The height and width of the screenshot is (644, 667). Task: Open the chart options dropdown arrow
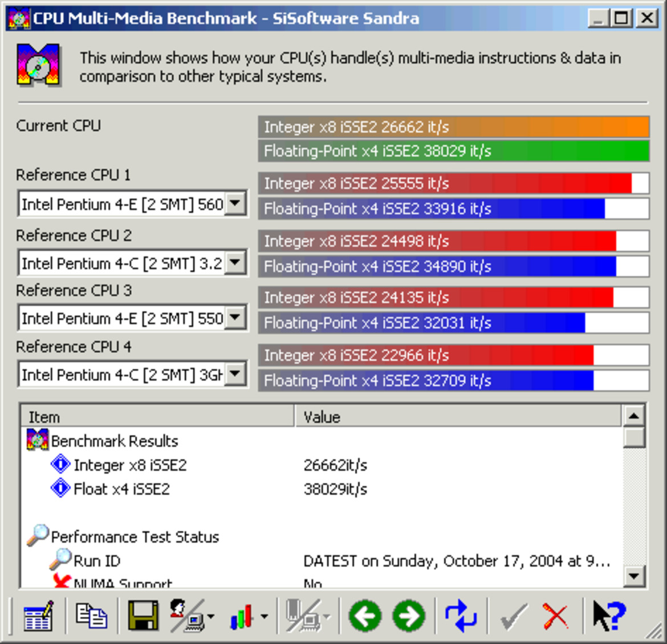pos(263,616)
